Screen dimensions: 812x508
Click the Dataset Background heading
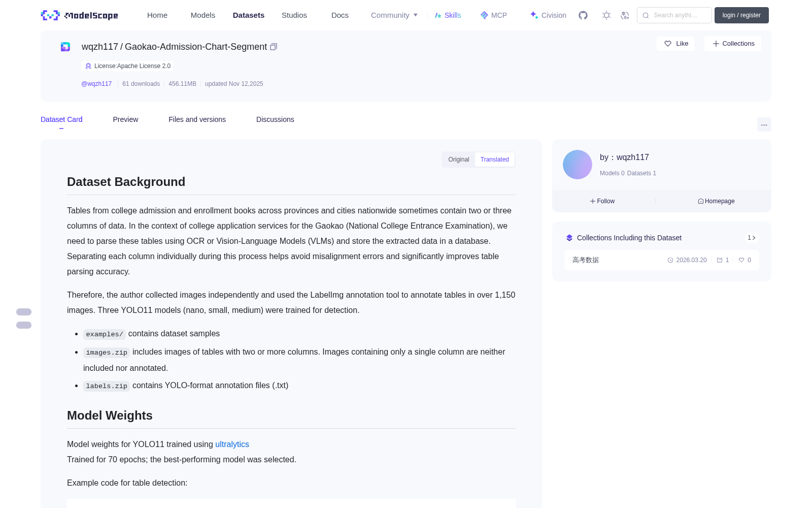pos(126,182)
